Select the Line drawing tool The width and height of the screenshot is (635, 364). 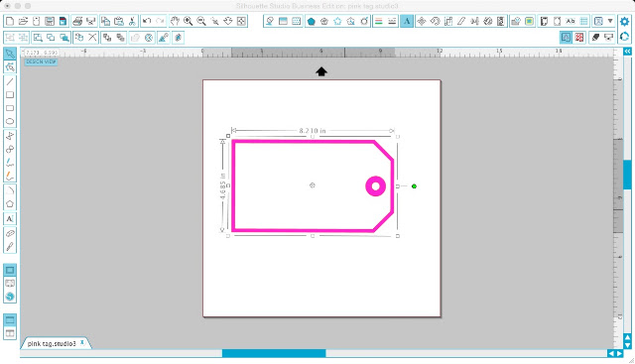[x=10, y=81]
